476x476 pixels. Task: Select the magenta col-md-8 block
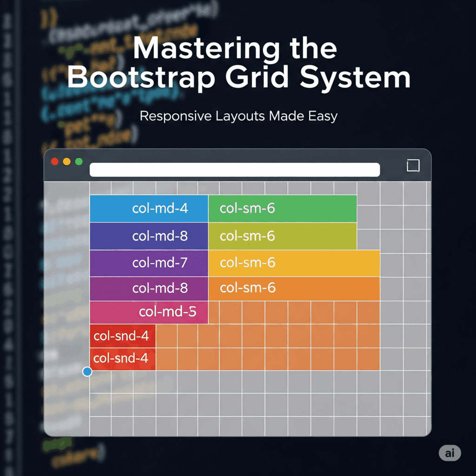coord(149,288)
